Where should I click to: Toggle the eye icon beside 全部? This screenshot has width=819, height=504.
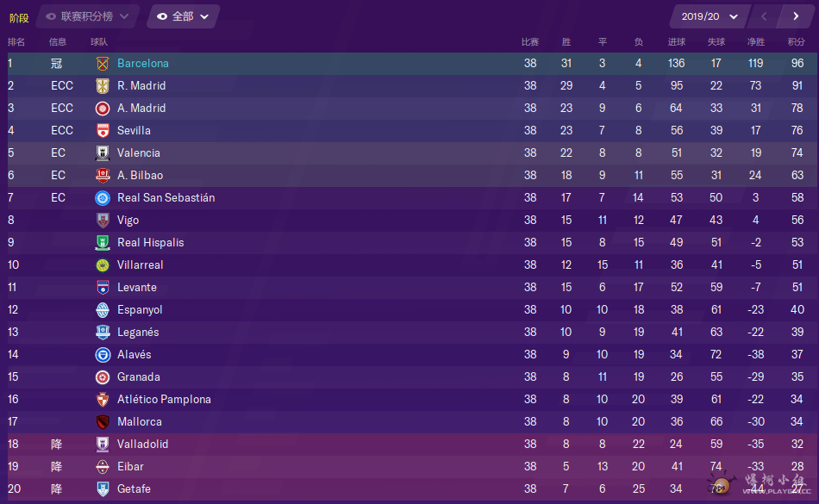pos(162,16)
